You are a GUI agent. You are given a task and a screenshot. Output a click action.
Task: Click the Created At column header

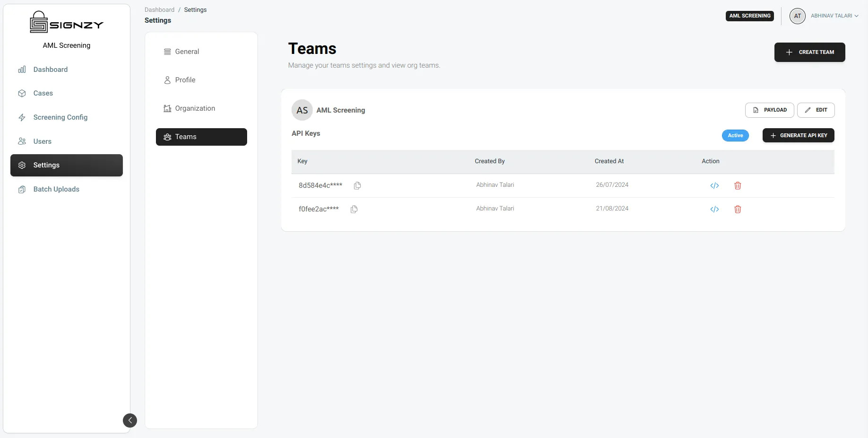(x=609, y=161)
